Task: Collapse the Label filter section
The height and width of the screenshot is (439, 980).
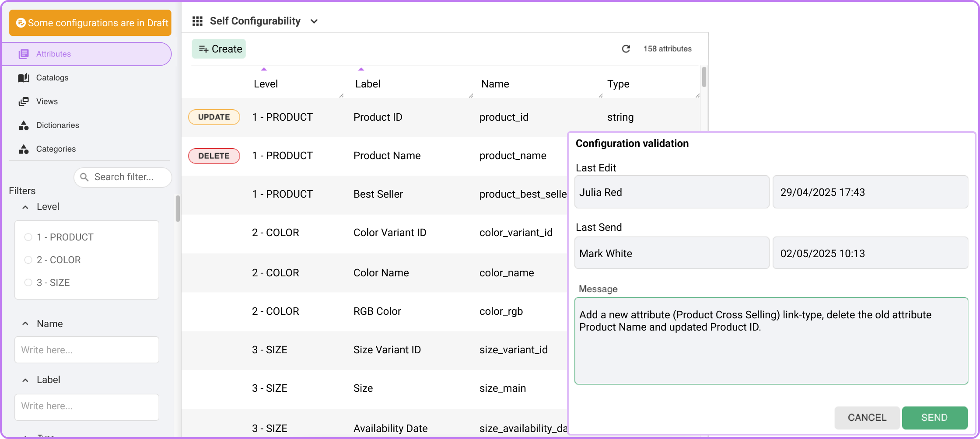Action: pyautogui.click(x=25, y=380)
